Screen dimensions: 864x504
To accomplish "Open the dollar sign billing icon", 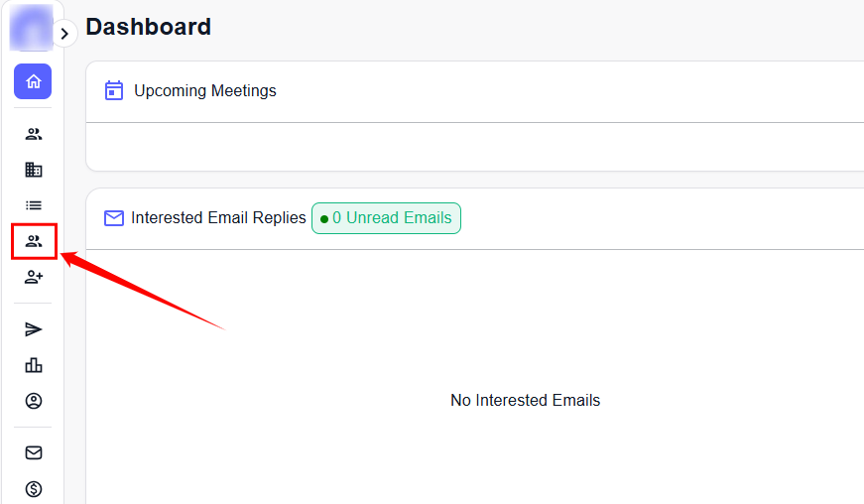I will (34, 488).
